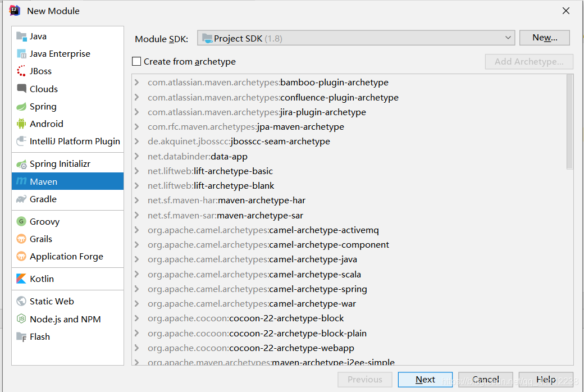Select Spring module type label

pos(43,107)
